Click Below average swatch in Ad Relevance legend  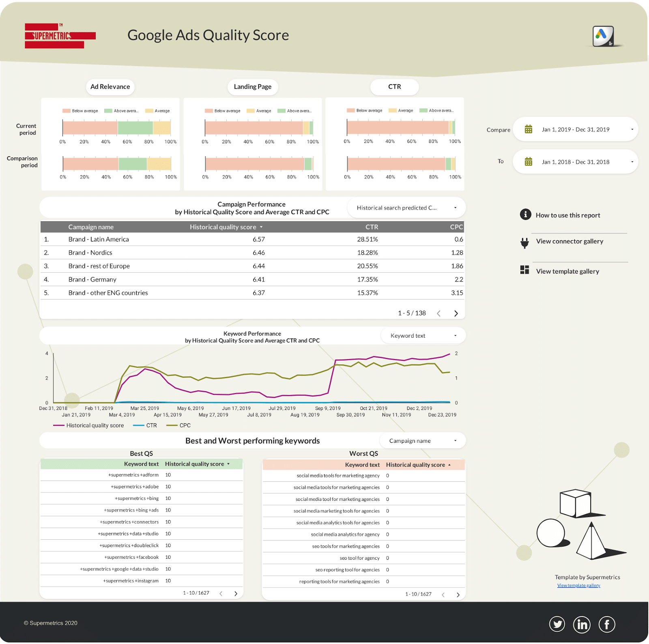click(67, 111)
